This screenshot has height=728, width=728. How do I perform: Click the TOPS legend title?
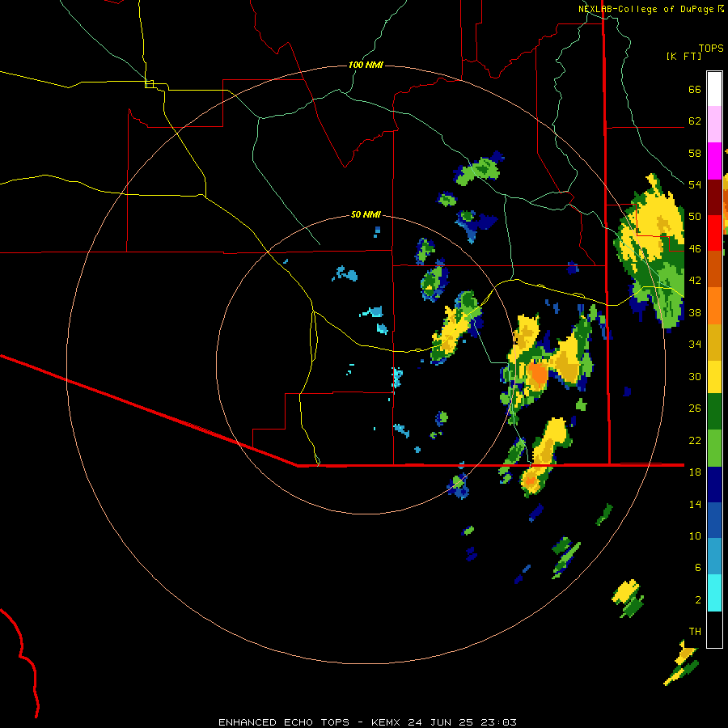tap(711, 49)
